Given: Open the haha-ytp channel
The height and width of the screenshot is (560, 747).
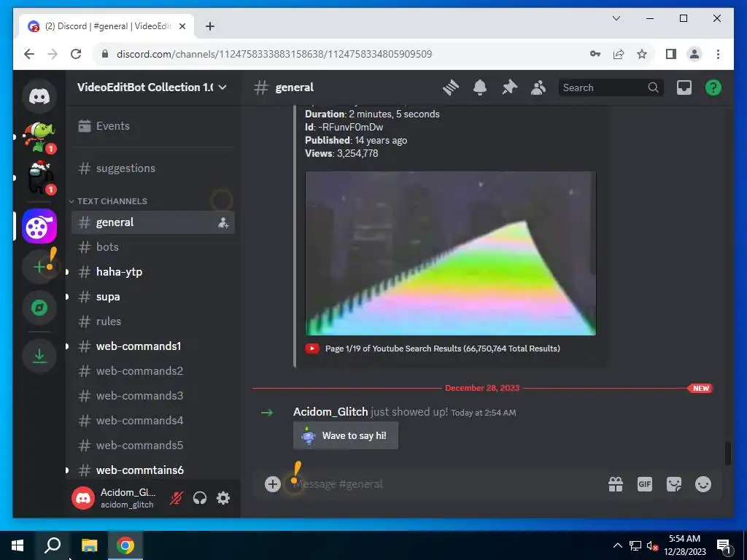Looking at the screenshot, I should click(x=152, y=272).
